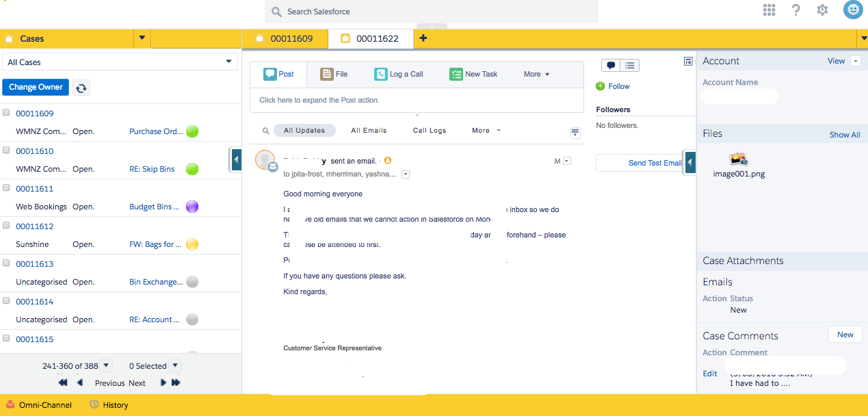The image size is (868, 416).
Task: Select the checkbox beside case 00011611
Action: pos(7,187)
